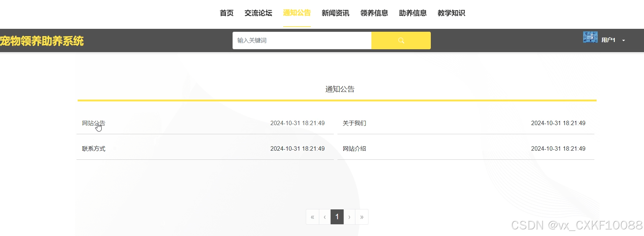
Task: Open the 教学知识 menu item
Action: [x=452, y=13]
